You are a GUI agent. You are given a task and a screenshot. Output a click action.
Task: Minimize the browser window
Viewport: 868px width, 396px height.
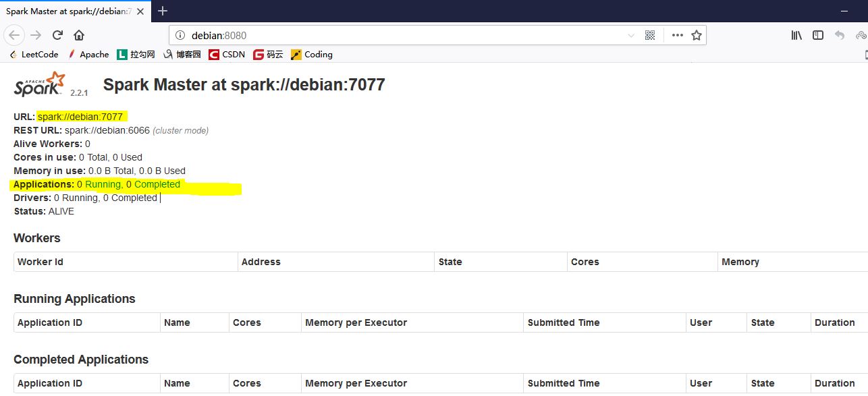(844, 11)
